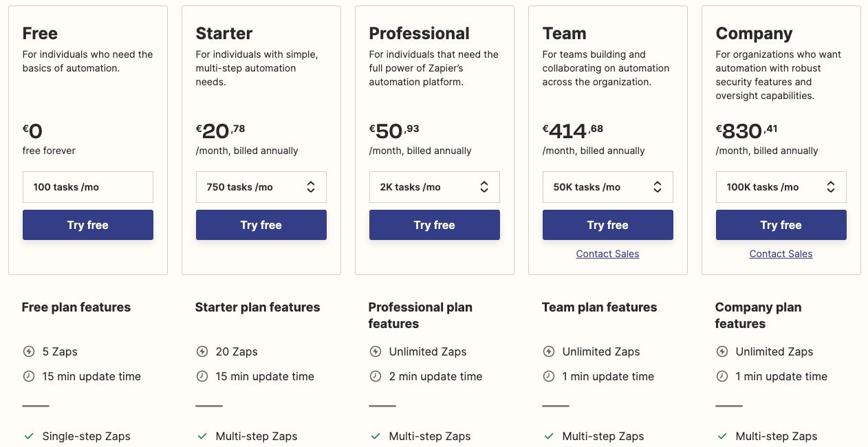The image size is (868, 447).
Task: Click the Company plan update time clock icon
Action: click(x=722, y=376)
